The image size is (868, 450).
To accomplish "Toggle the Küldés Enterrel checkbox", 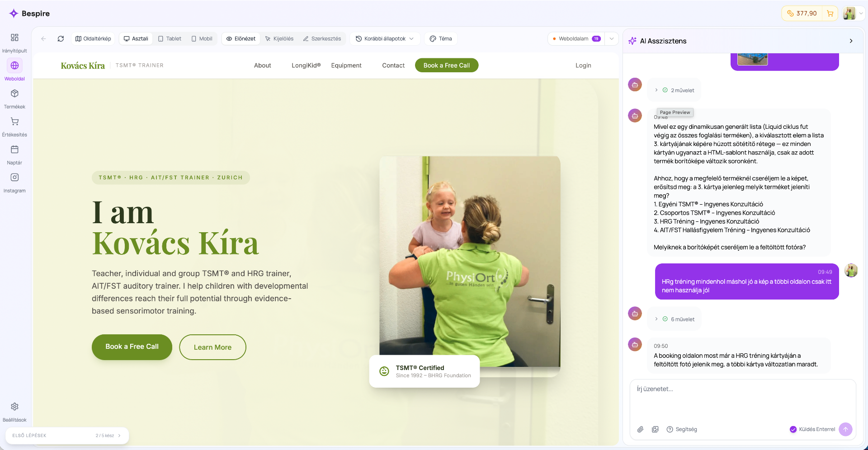I will (x=793, y=429).
